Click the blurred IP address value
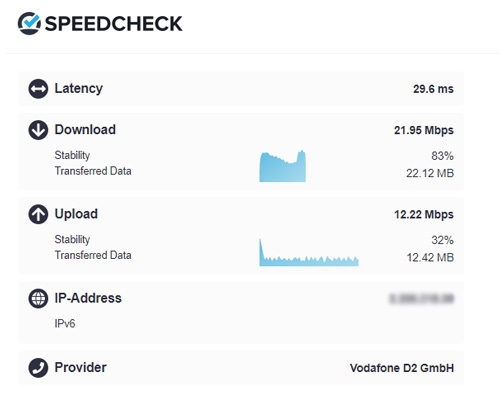Image resolution: width=500 pixels, height=394 pixels. coord(422,299)
